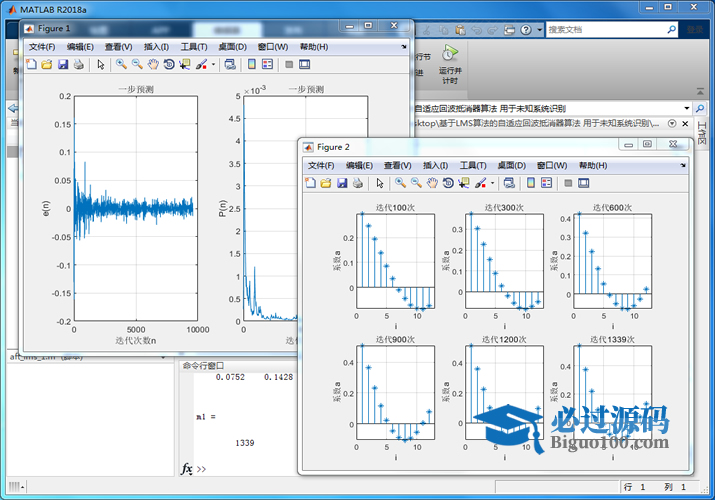Screen dimensions: 715x500
Task: Show Plot Tools and dock icon in Figure 1
Action: pyautogui.click(x=305, y=64)
